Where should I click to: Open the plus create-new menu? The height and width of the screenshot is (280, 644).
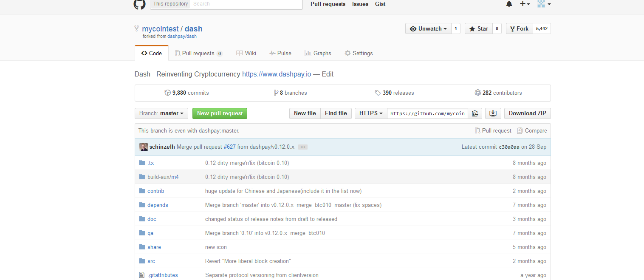pos(525,4)
